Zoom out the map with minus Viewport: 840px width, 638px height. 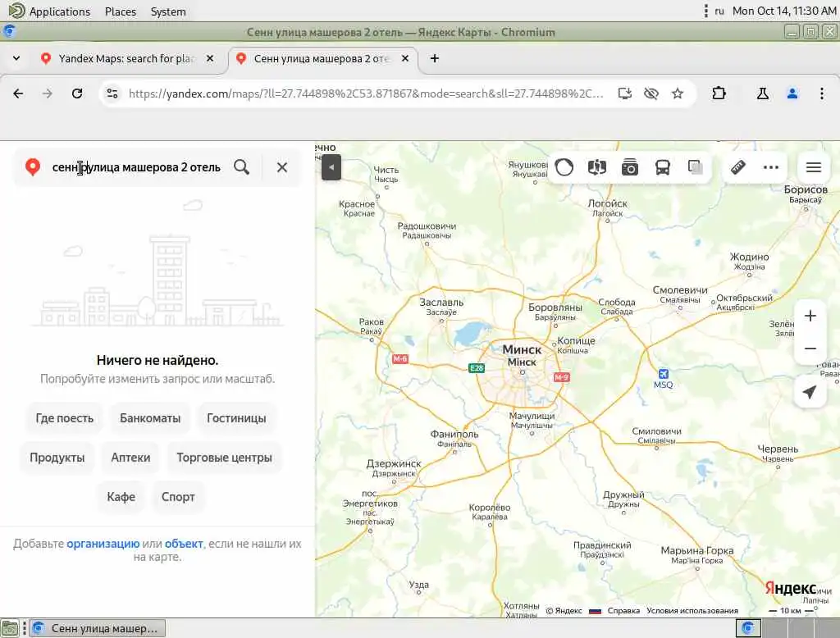click(x=810, y=349)
